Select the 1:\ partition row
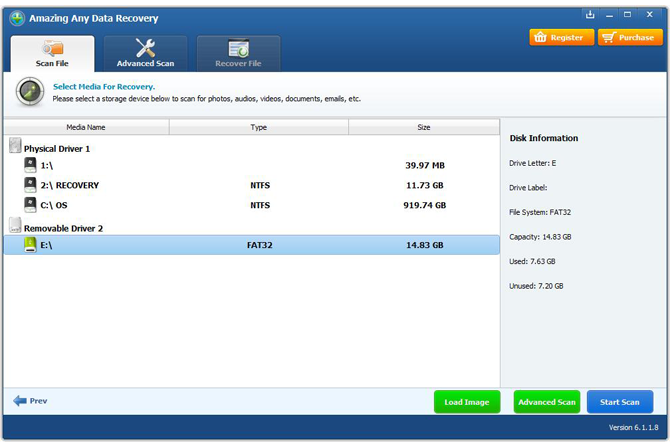This screenshot has height=447, width=670. (252, 165)
